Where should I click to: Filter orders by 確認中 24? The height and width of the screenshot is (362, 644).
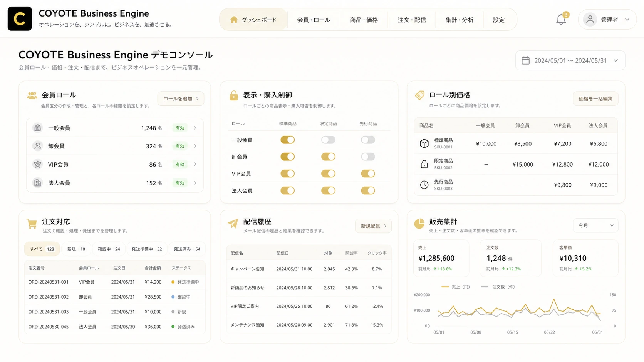[x=109, y=249]
